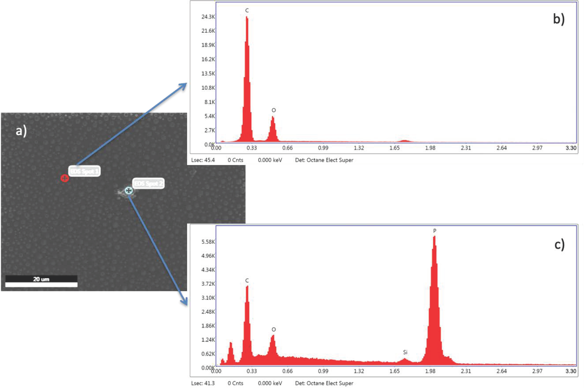Click the Lsec: 41.3 status text
Image resolution: width=588 pixels, height=388 pixels.
point(203,383)
